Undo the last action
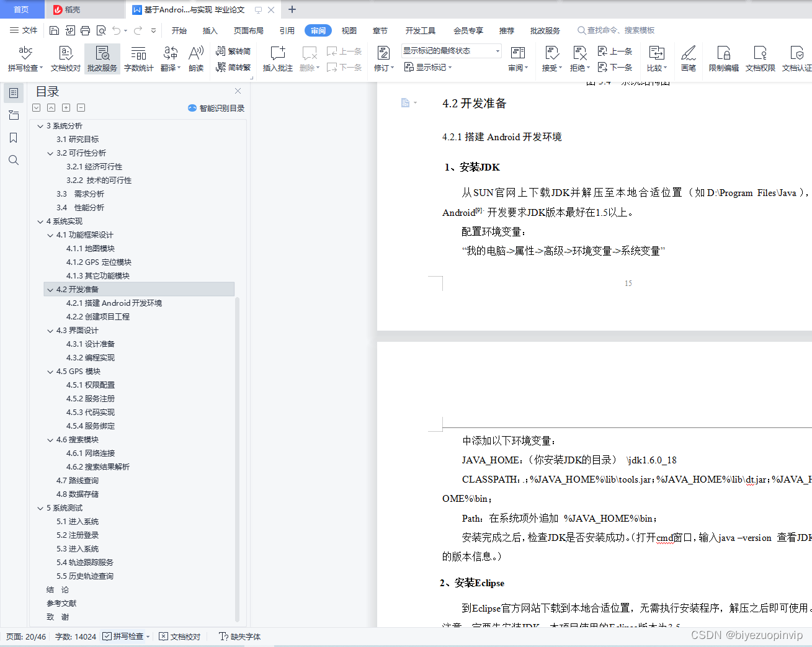This screenshot has width=812, height=647. pyautogui.click(x=116, y=30)
